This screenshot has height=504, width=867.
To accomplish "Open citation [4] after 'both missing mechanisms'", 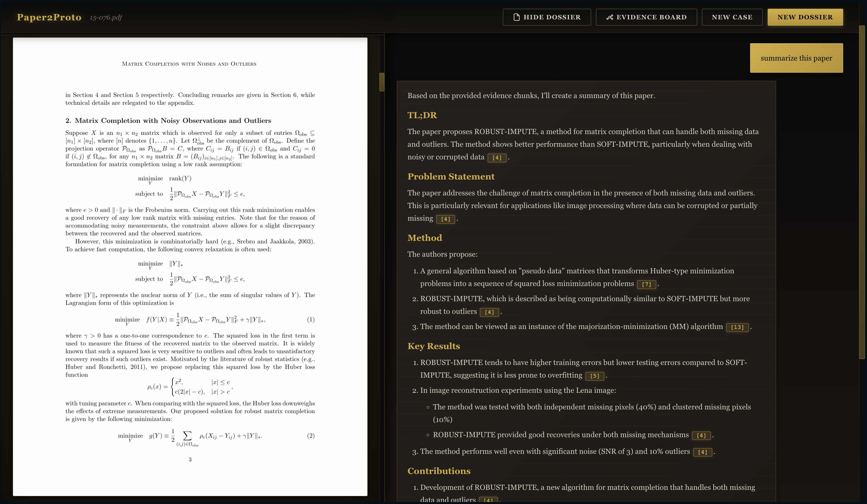I will click(701, 435).
